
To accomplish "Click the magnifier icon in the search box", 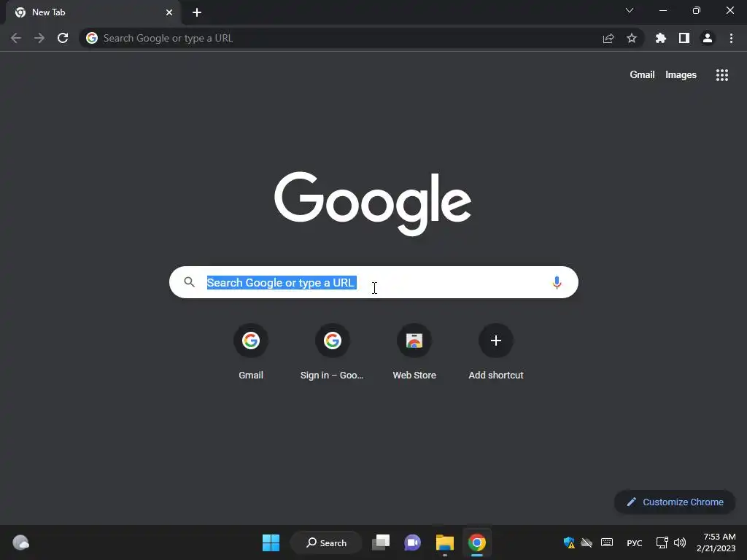I will tap(189, 282).
